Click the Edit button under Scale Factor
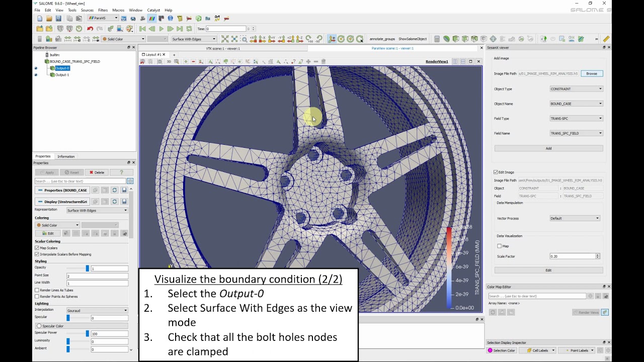The width and height of the screenshot is (644, 362). [548, 270]
